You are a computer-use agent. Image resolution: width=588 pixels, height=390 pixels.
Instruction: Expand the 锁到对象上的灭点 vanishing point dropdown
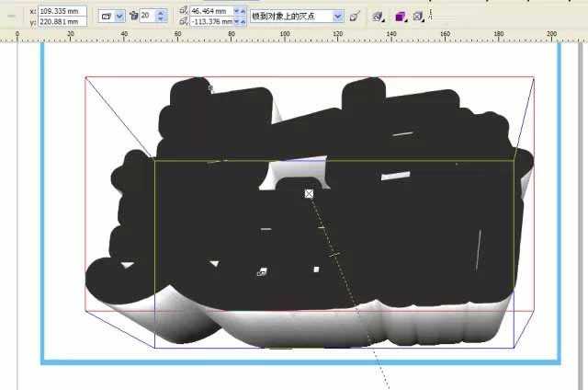(x=338, y=16)
